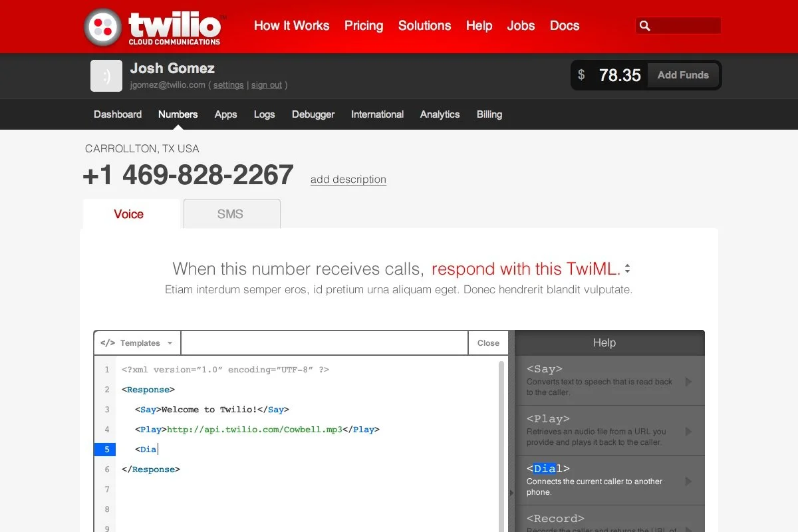Click the dollar sign balance icon
This screenshot has width=798, height=532.
coord(581,75)
